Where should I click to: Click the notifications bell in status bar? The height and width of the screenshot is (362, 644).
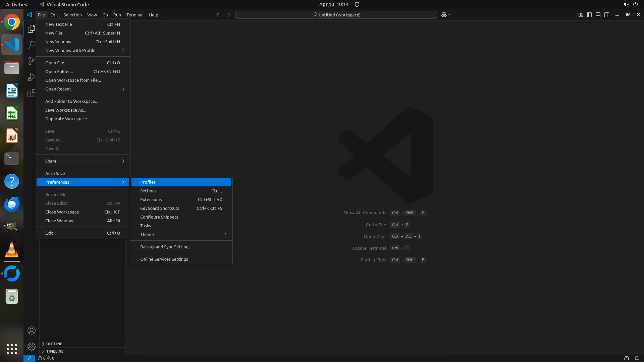(x=636, y=358)
